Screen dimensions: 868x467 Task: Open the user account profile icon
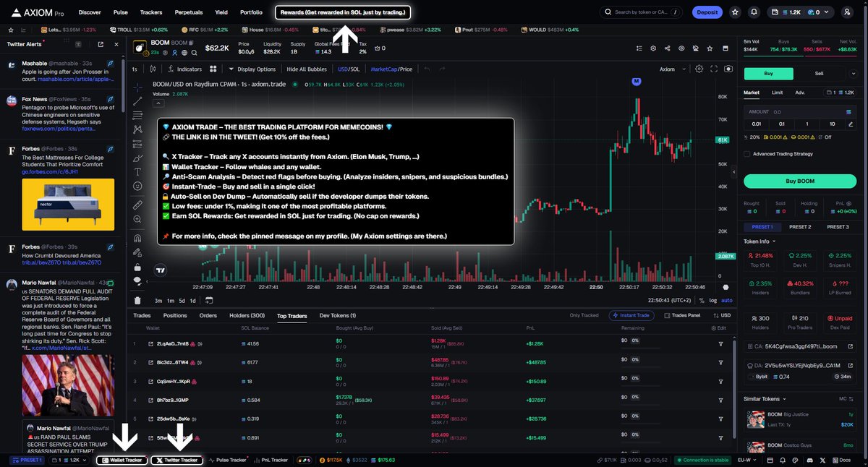coord(847,12)
